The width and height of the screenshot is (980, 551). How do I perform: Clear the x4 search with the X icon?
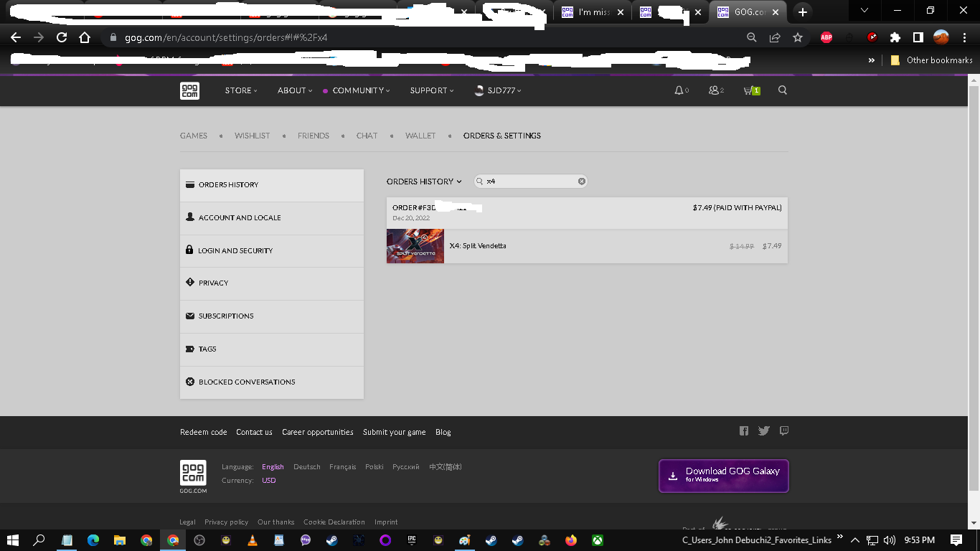(582, 182)
